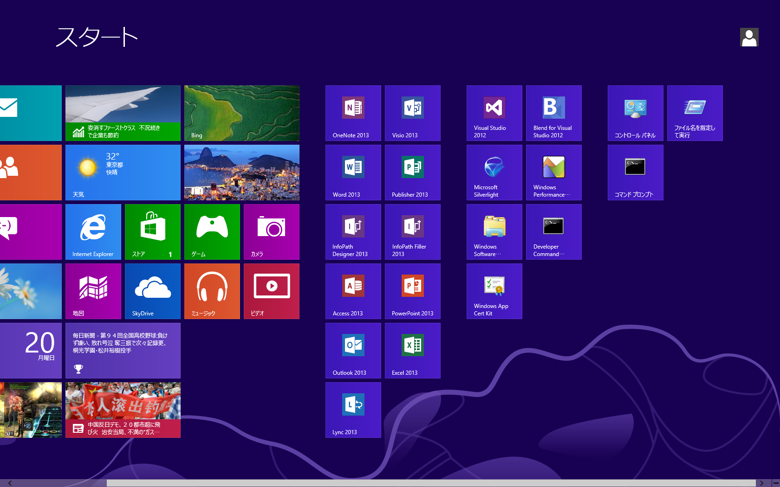
Task: Open the Messaging tile
Action: coord(31,232)
